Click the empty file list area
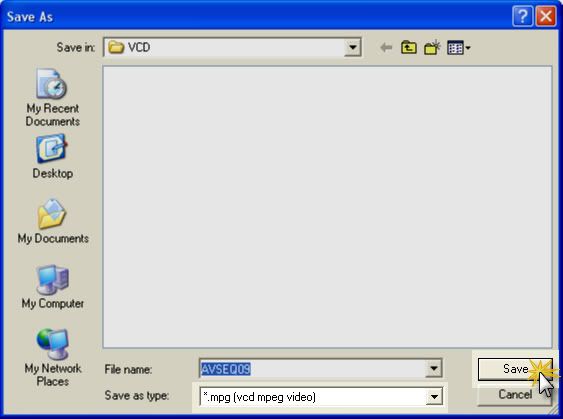Image resolution: width=563 pixels, height=419 pixels. (327, 207)
